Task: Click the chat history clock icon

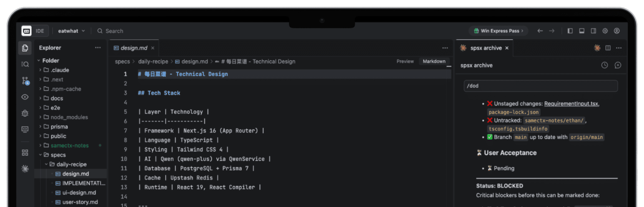Action: coord(605,65)
